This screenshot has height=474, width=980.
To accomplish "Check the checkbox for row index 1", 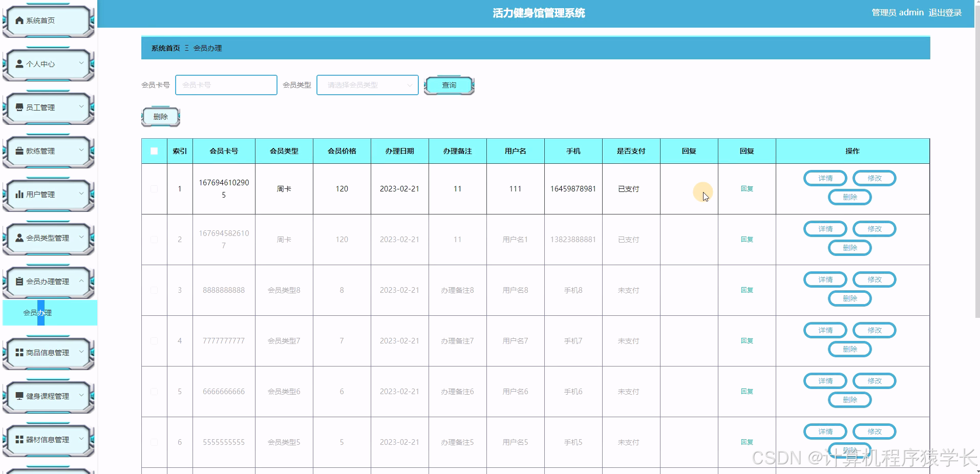I will click(154, 189).
